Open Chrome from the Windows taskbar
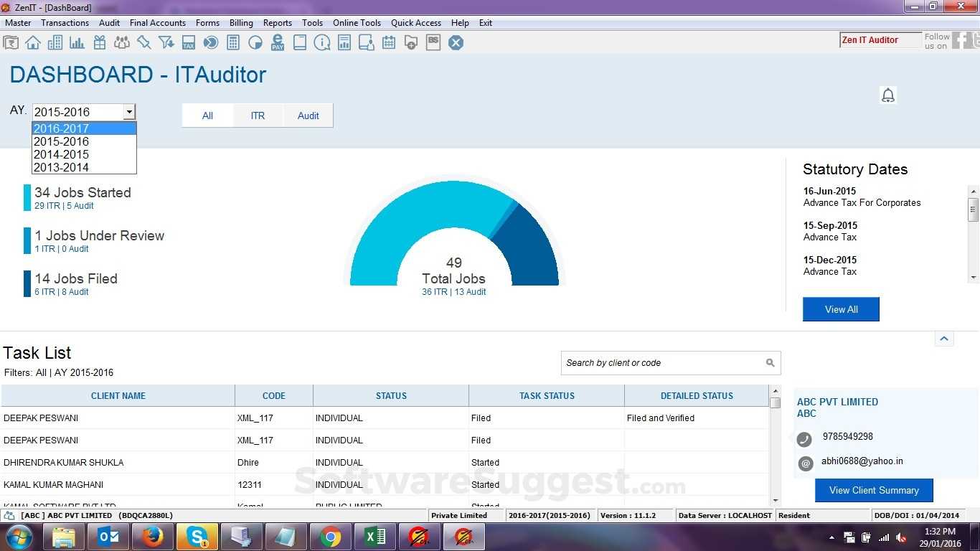980x551 pixels. [330, 537]
